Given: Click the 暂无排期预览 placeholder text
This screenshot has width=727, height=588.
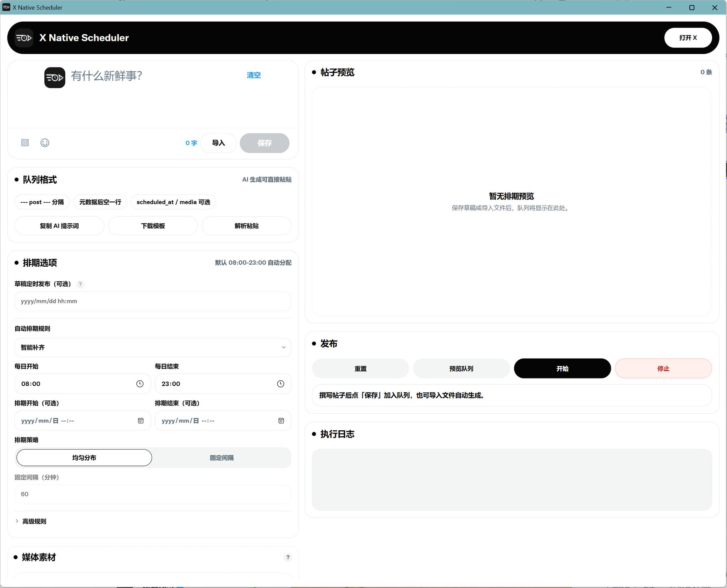Looking at the screenshot, I should [512, 196].
